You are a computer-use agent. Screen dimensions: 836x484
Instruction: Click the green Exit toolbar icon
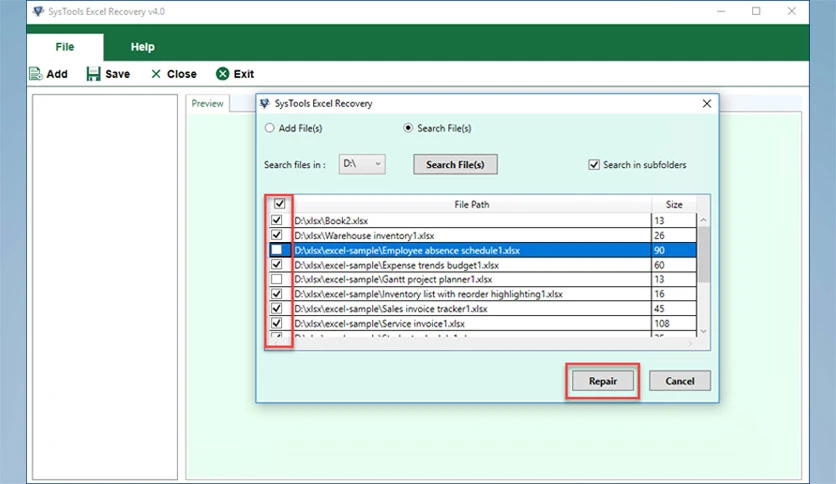[x=222, y=74]
